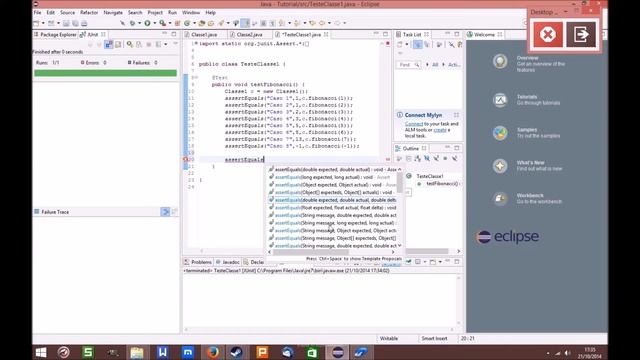Image resolution: width=640 pixels, height=360 pixels.
Task: Toggle Show Failures Only in JUnit view
Action: coord(108,44)
